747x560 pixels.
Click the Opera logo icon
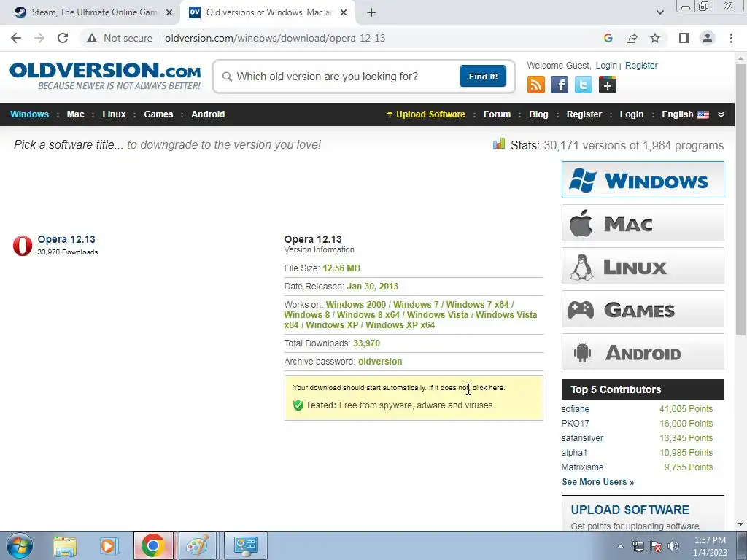pyautogui.click(x=23, y=245)
